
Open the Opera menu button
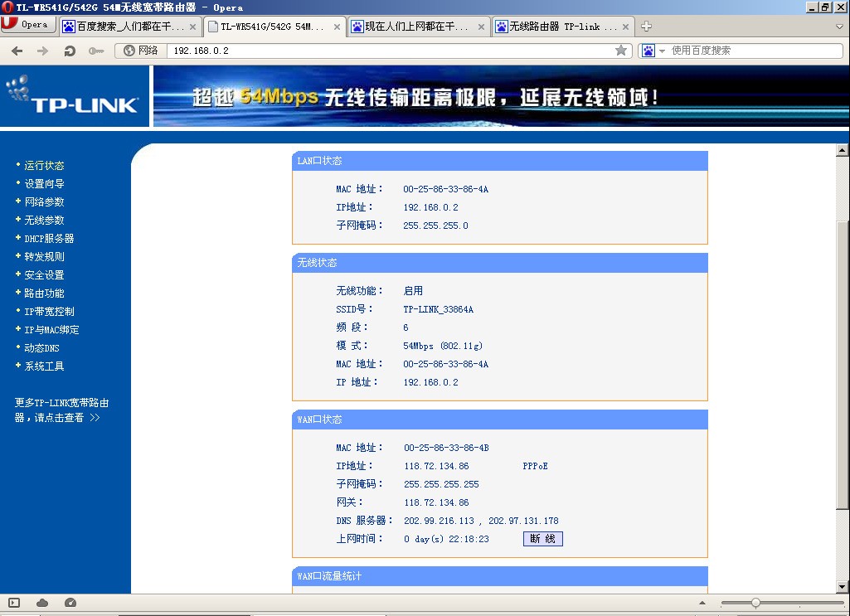[28, 24]
